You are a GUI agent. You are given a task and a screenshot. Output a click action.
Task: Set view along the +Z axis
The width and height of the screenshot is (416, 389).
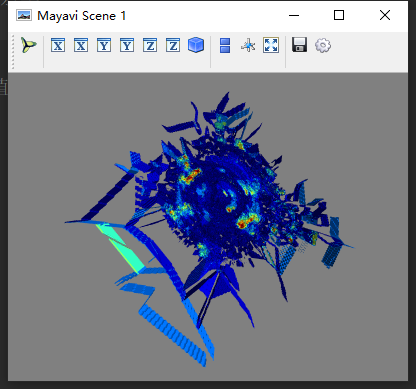[x=150, y=45]
